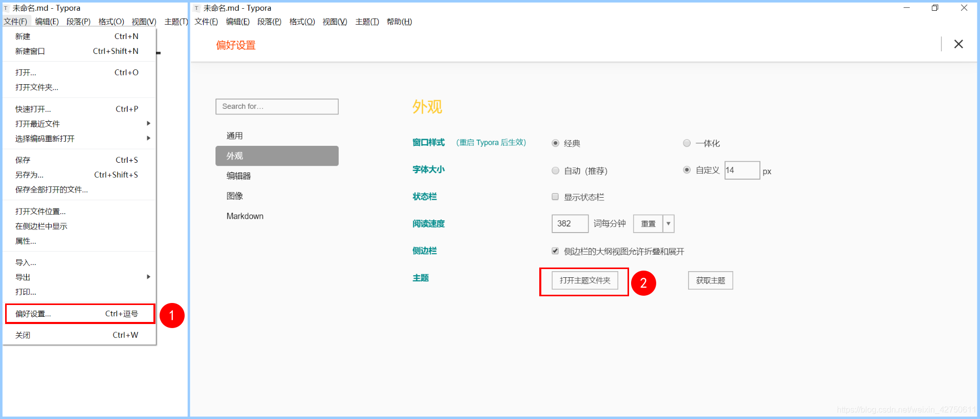
Task: Open 段落(P) menu in right window
Action: click(x=269, y=22)
